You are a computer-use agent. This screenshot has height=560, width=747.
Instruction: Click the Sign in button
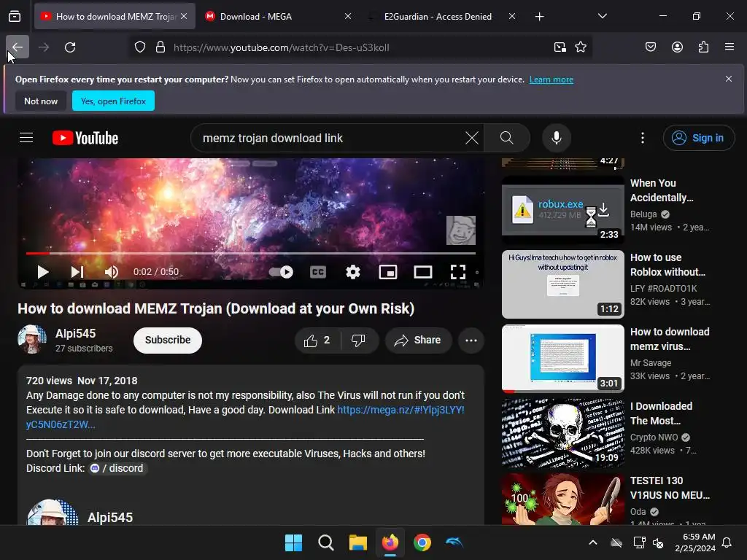point(698,138)
